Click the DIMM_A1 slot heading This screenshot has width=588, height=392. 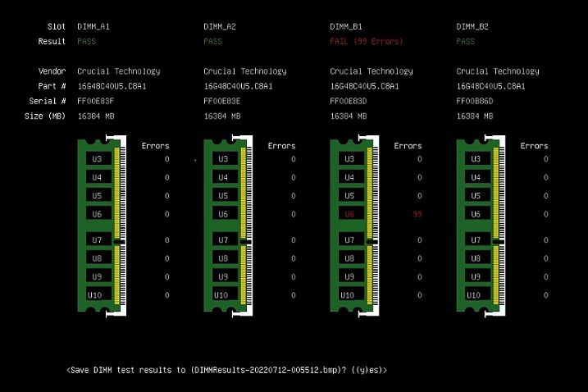tap(93, 26)
